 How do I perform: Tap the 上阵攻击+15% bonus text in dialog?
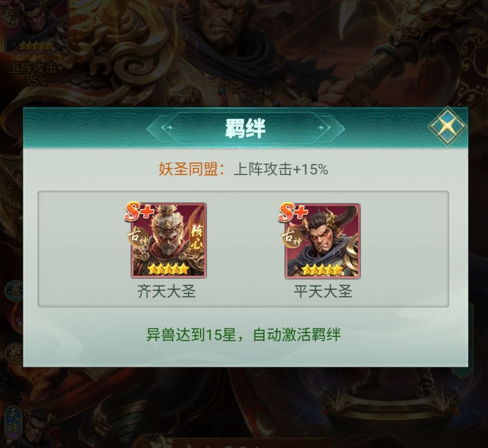[x=281, y=170]
